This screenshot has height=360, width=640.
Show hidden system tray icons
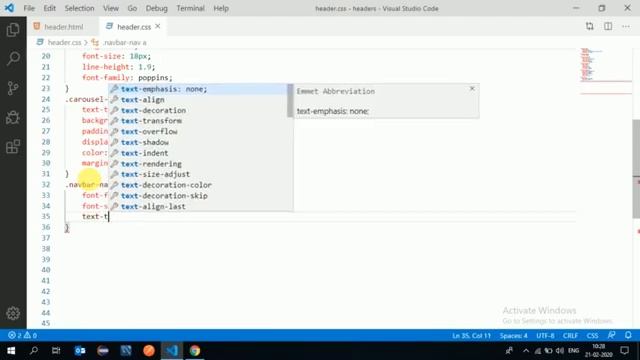pyautogui.click(x=526, y=351)
